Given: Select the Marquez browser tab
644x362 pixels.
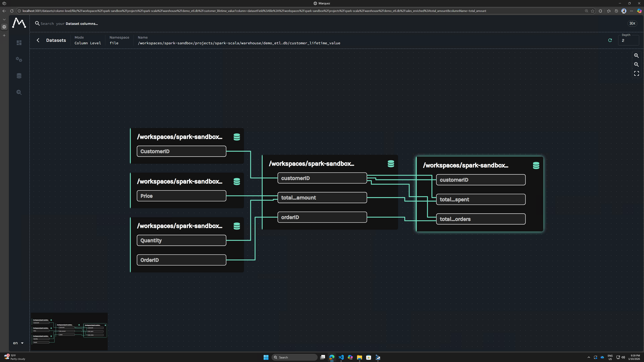Looking at the screenshot, I should click(322, 3).
